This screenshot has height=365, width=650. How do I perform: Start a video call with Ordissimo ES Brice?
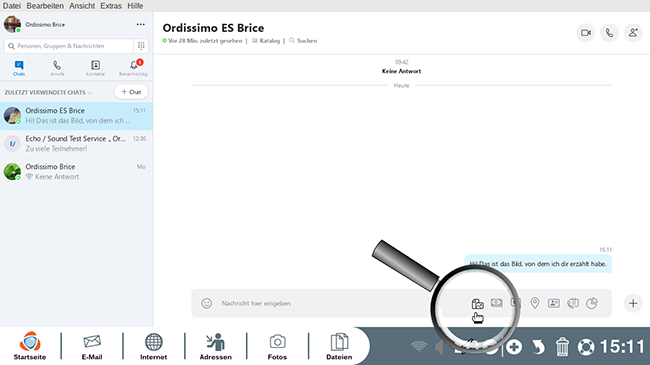point(586,33)
